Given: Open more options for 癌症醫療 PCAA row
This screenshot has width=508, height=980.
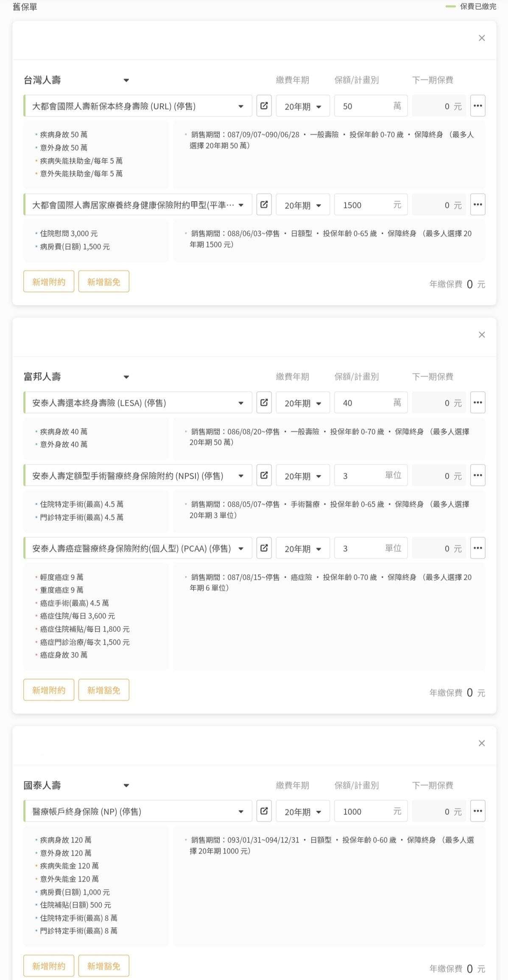Looking at the screenshot, I should click(477, 548).
